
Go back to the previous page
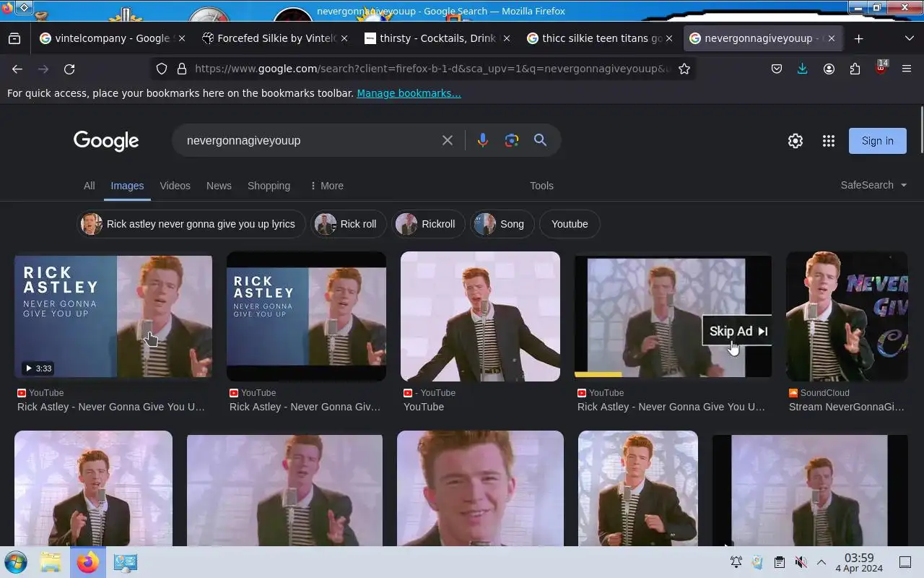coord(17,69)
